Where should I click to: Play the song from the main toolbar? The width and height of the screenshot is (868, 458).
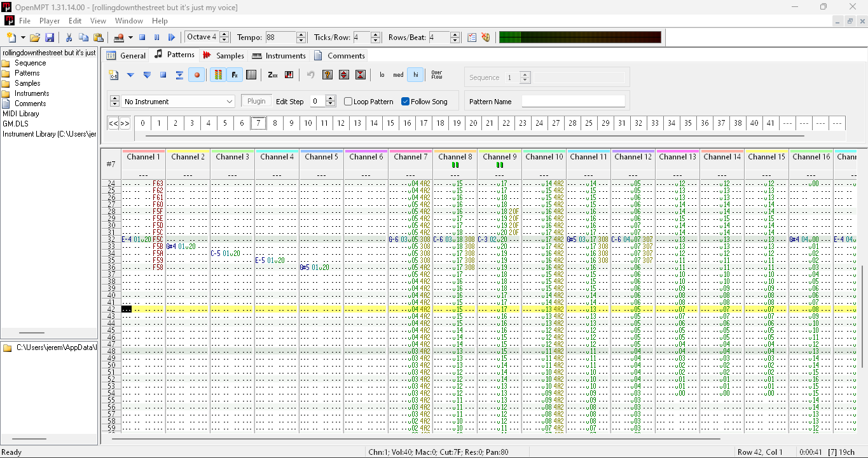(x=172, y=37)
